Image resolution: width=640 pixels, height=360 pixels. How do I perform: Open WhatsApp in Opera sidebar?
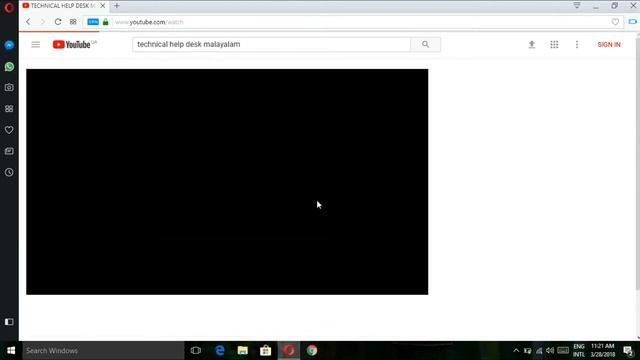tap(9, 67)
